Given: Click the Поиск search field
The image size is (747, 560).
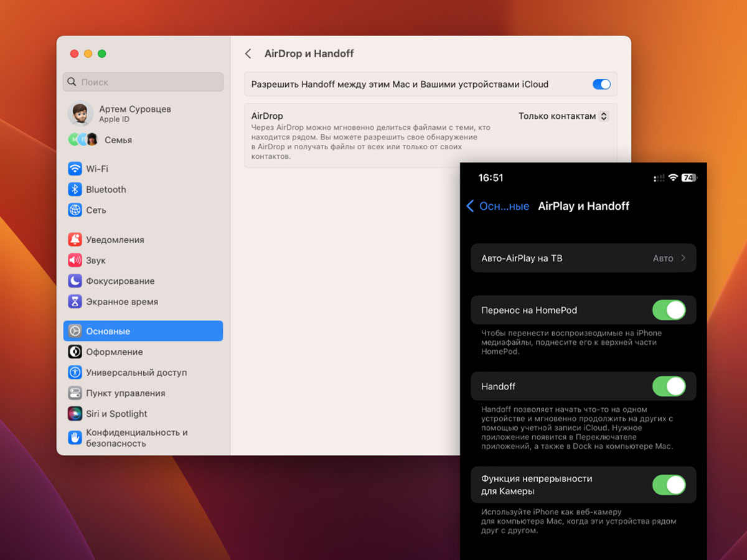Looking at the screenshot, I should pyautogui.click(x=143, y=82).
